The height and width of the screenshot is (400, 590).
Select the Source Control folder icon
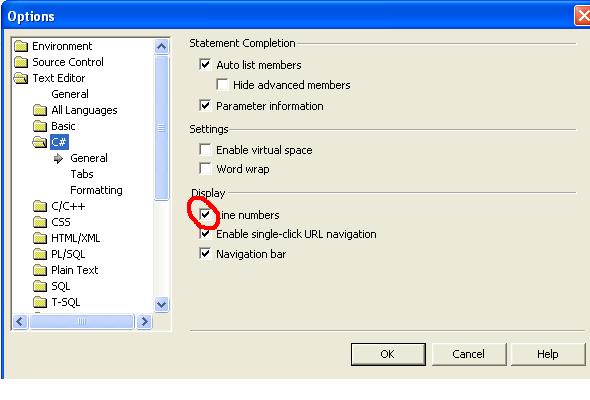click(x=21, y=62)
